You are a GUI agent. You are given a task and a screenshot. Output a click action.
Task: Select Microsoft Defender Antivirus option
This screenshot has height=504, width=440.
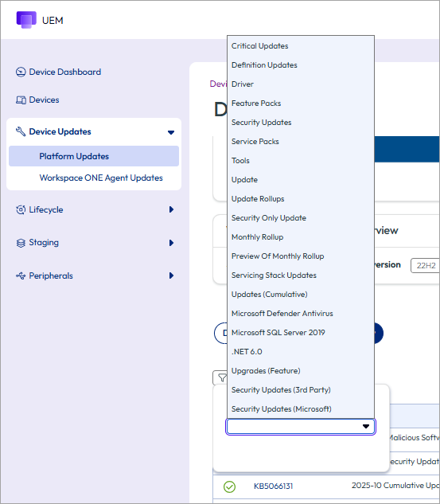tap(301, 314)
